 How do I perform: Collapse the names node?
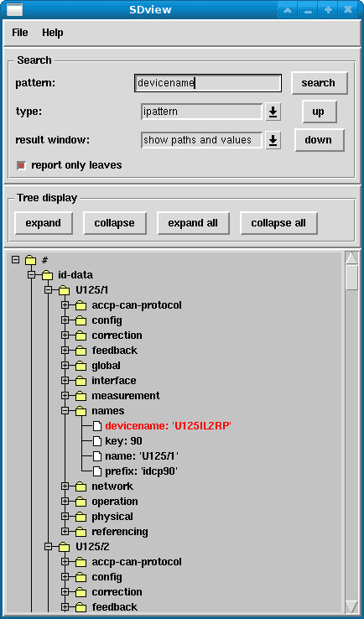[65, 410]
